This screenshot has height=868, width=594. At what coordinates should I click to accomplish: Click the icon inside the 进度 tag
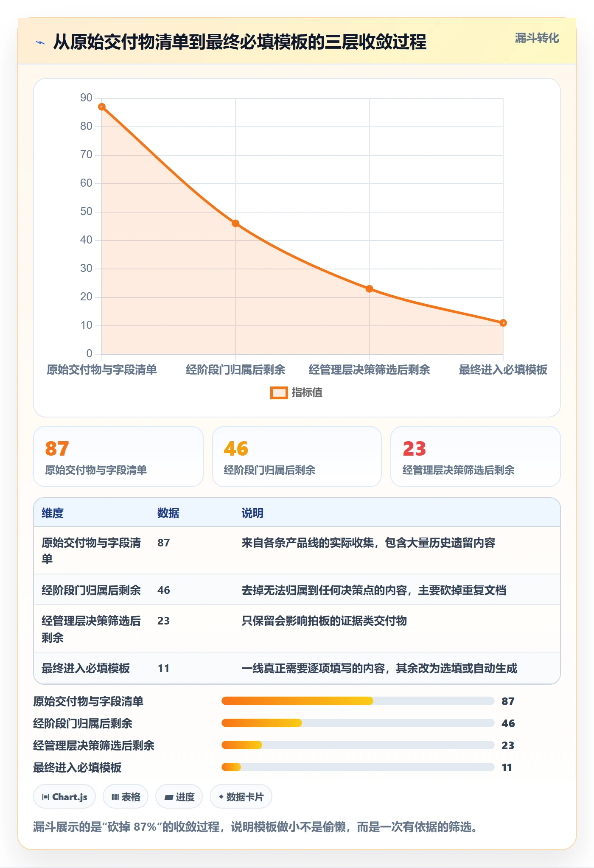(168, 798)
